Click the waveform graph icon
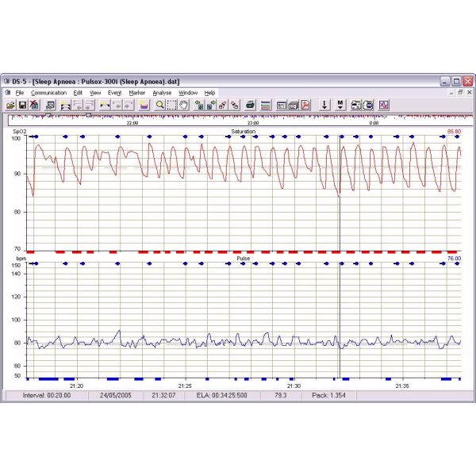Viewport: 476px width, 476px height. (384, 106)
